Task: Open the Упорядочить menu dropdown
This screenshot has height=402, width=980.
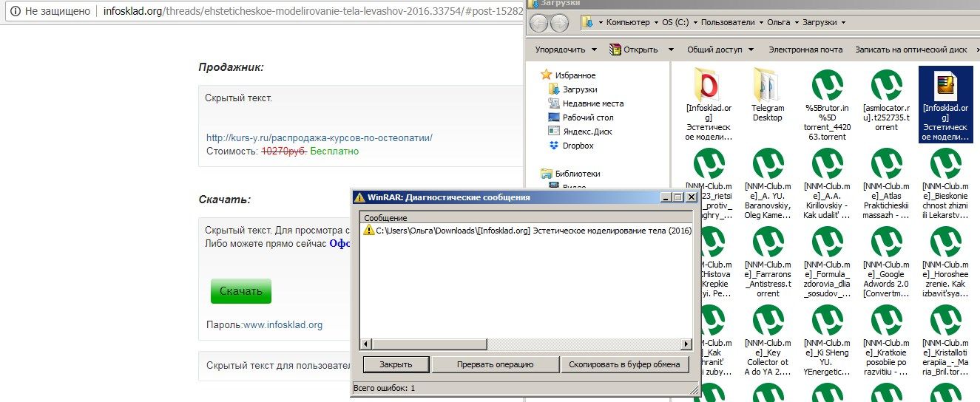Action: click(566, 50)
